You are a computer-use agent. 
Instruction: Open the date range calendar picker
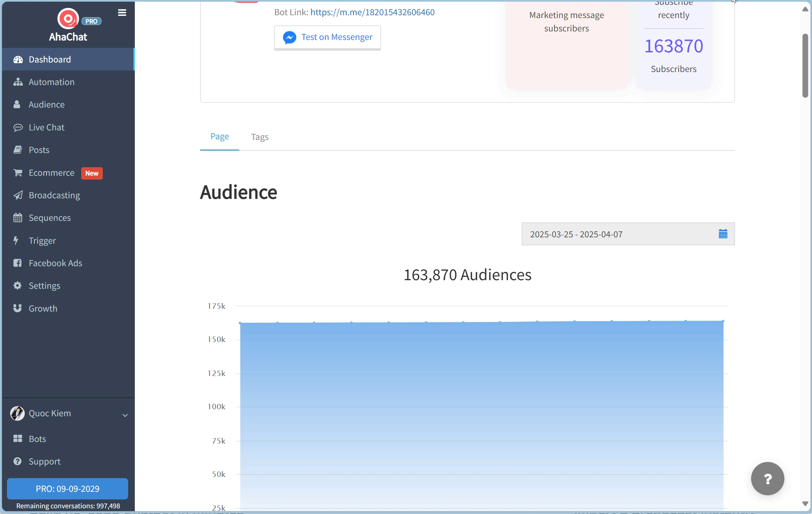tap(723, 234)
